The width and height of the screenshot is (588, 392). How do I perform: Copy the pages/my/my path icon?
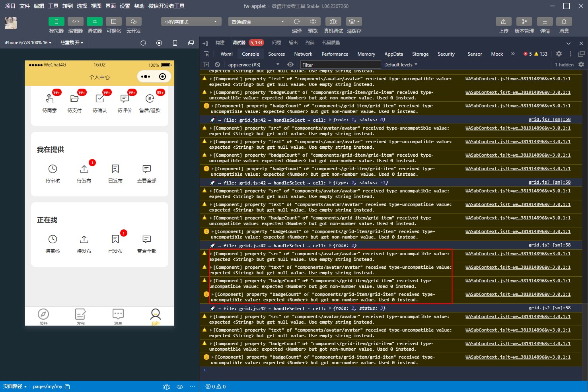pos(67,386)
